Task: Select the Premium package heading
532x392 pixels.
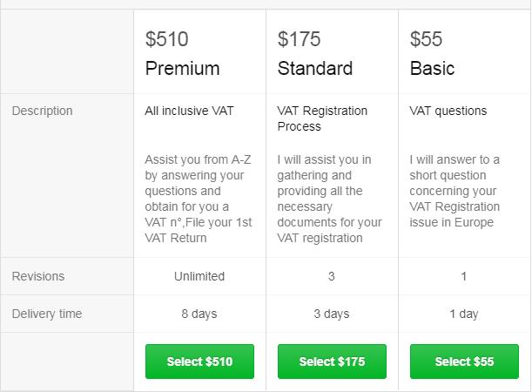Action: pos(183,68)
